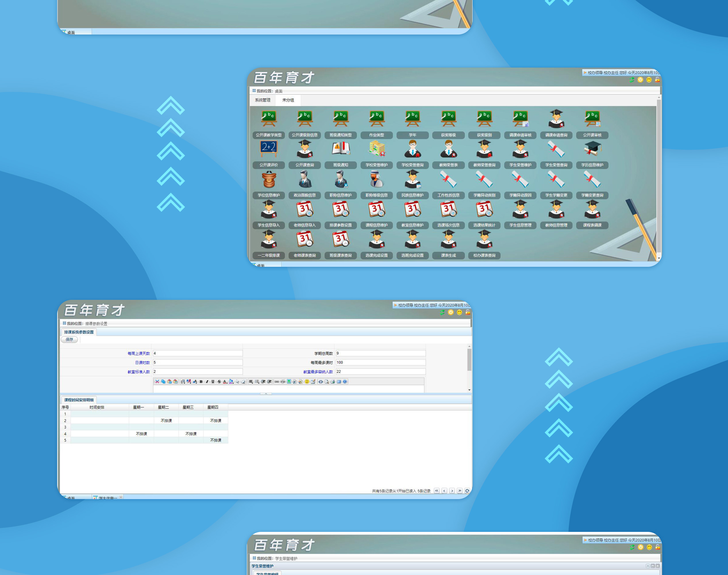Insert smiley emoticon from editor toolbar
The height and width of the screenshot is (575, 728).
point(307,382)
